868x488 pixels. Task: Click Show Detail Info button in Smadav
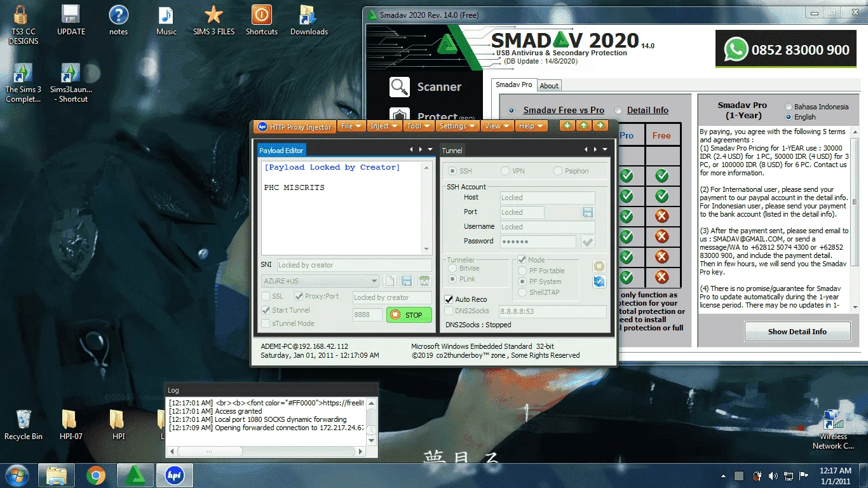click(797, 332)
